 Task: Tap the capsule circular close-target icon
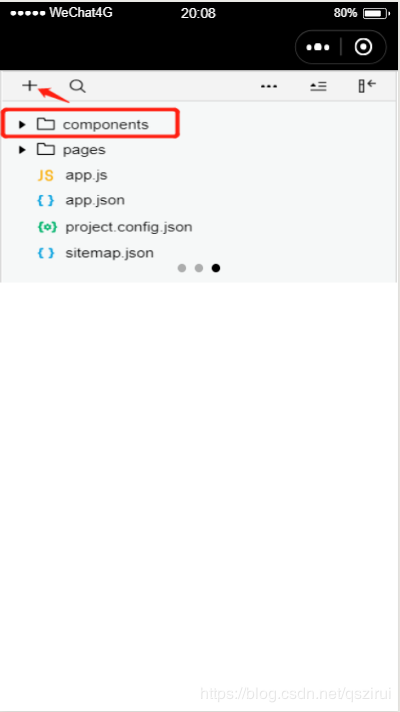pyautogui.click(x=363, y=47)
